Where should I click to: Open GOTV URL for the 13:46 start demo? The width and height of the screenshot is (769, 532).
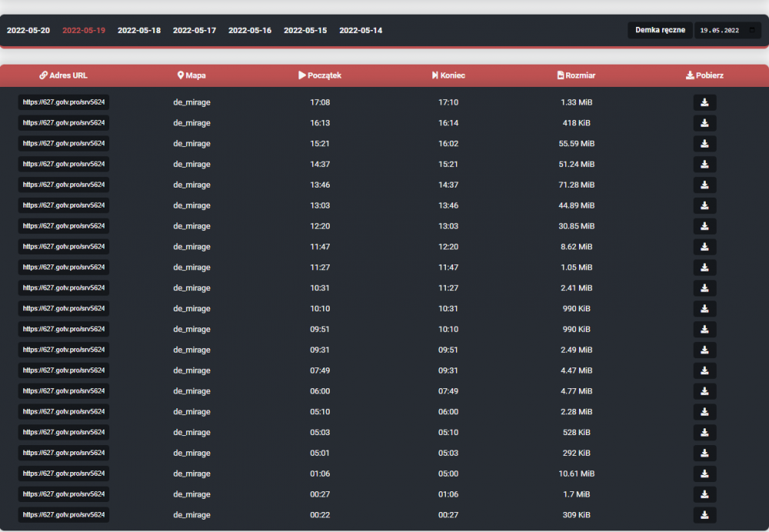[64, 185]
